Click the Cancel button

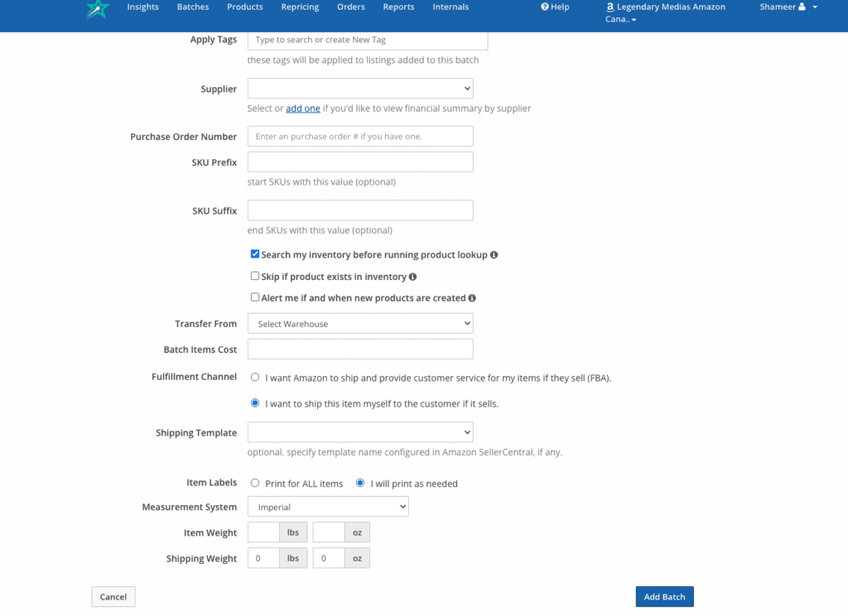click(x=113, y=596)
